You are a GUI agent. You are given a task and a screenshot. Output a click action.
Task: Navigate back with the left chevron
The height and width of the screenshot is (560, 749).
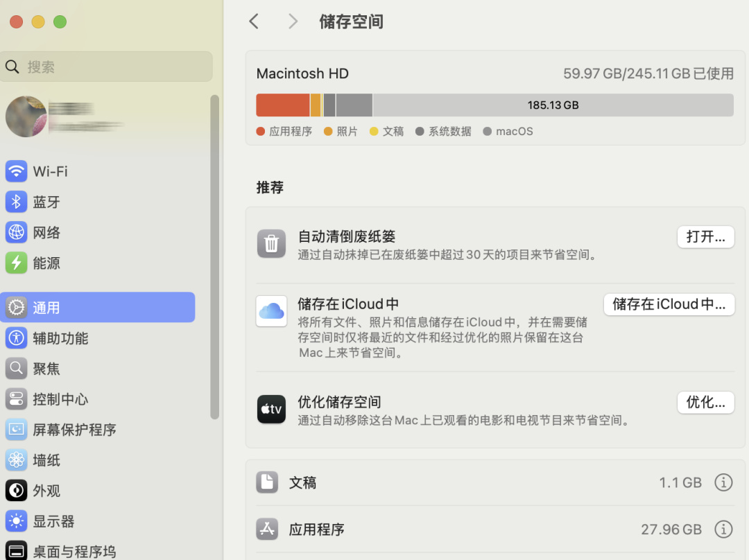pyautogui.click(x=255, y=21)
